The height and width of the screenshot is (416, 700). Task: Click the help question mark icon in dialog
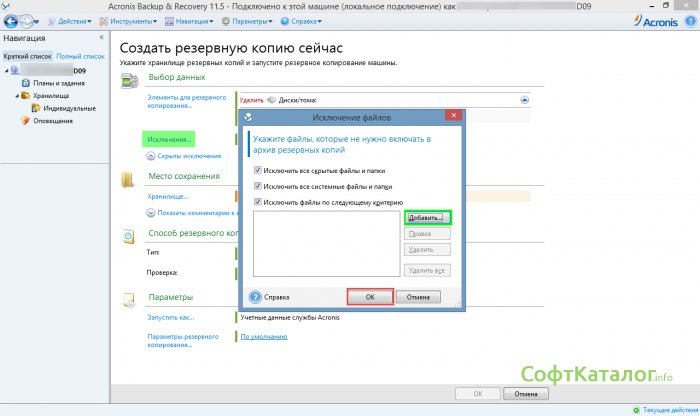click(255, 297)
